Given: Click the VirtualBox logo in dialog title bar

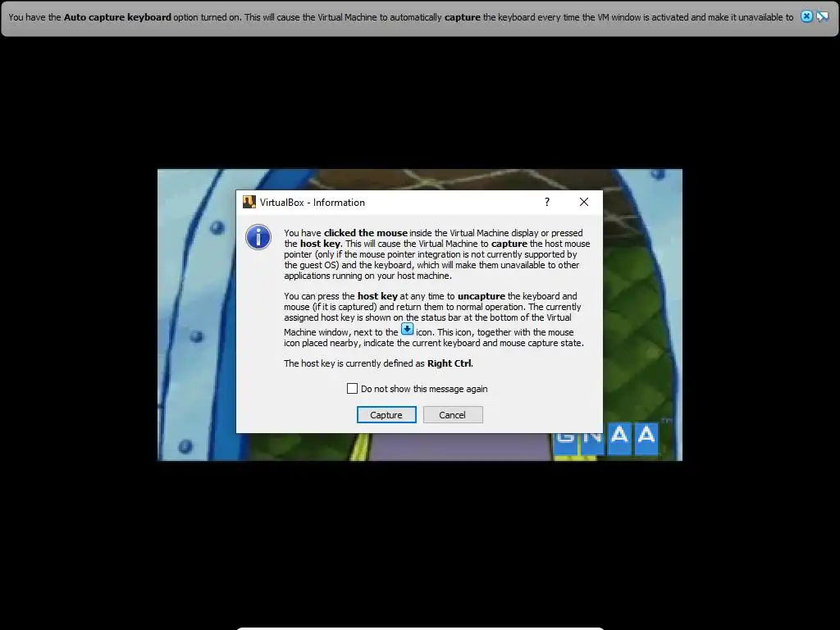Looking at the screenshot, I should [x=249, y=202].
